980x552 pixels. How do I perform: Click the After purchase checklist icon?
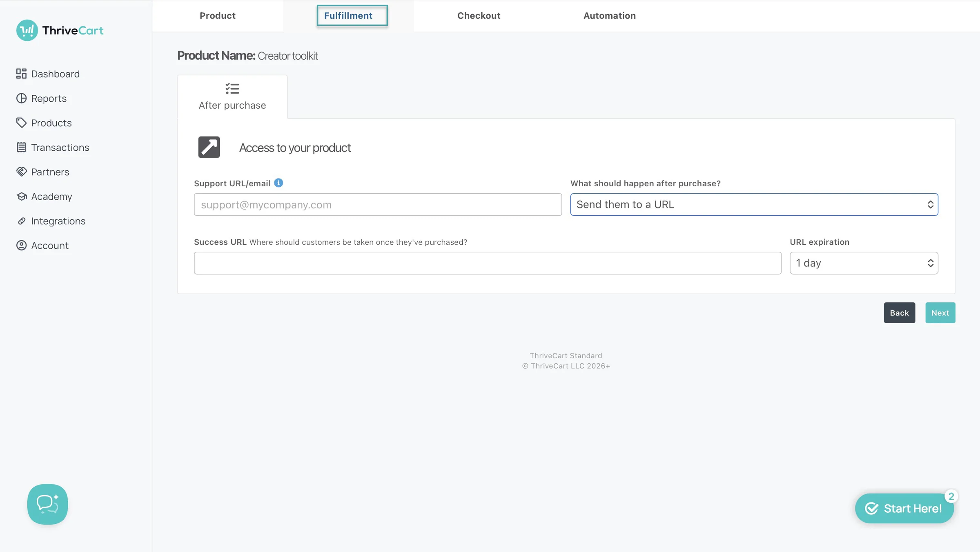pyautogui.click(x=232, y=89)
